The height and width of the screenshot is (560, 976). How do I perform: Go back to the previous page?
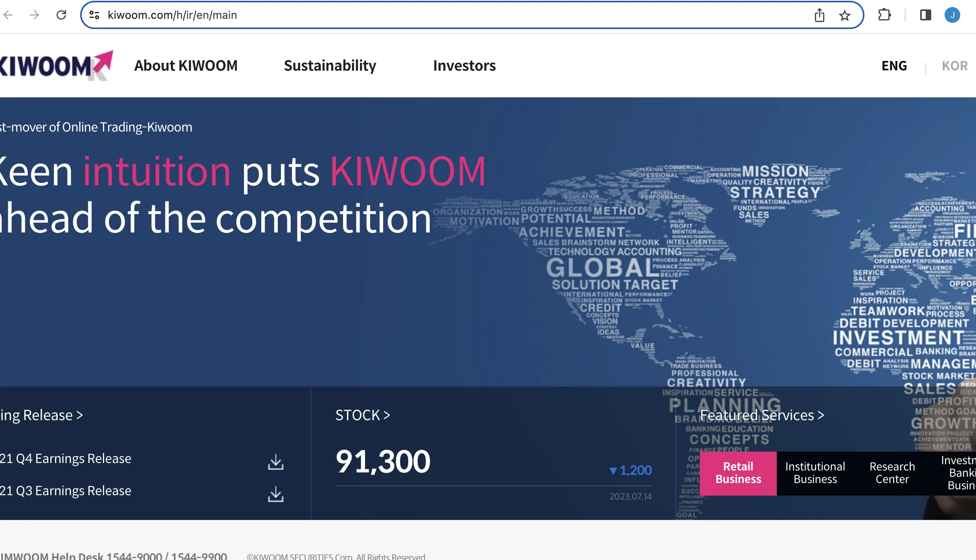8,15
